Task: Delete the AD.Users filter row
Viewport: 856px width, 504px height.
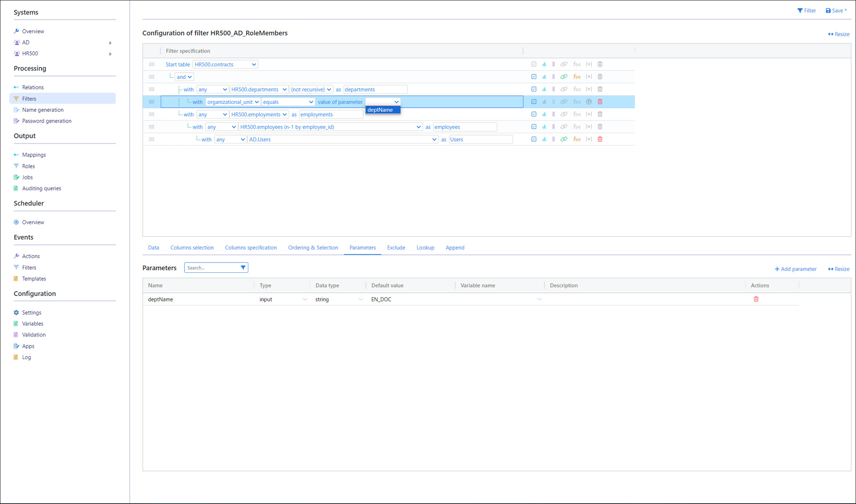Action: point(600,139)
